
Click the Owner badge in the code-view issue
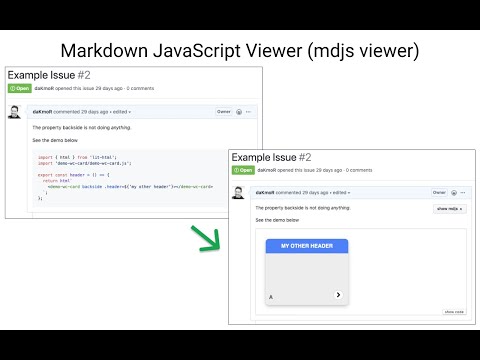point(224,112)
